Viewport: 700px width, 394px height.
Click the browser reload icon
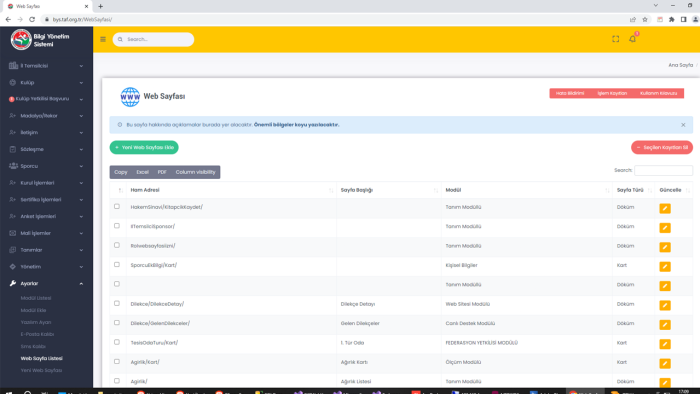coord(32,19)
